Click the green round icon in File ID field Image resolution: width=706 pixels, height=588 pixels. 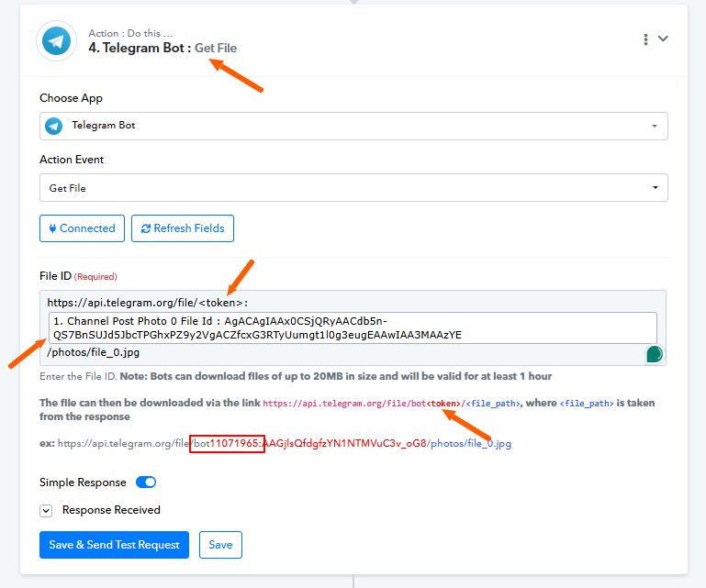(x=654, y=354)
